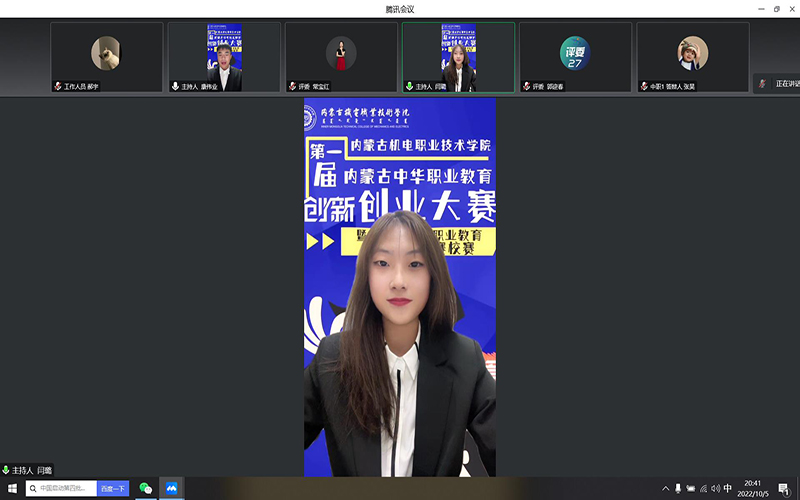Select participant thumbnail 工作人员 郝宇
Image resolution: width=800 pixels, height=500 pixels.
[106, 58]
